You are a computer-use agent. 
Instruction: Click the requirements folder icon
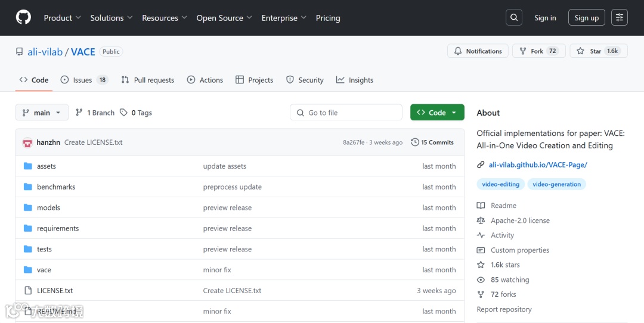[x=28, y=228]
